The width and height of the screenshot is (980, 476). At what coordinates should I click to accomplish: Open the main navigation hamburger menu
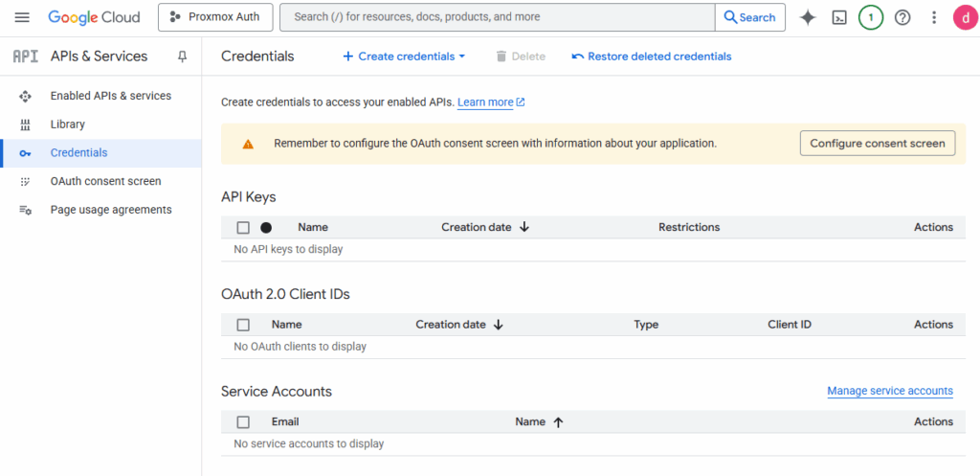click(22, 17)
